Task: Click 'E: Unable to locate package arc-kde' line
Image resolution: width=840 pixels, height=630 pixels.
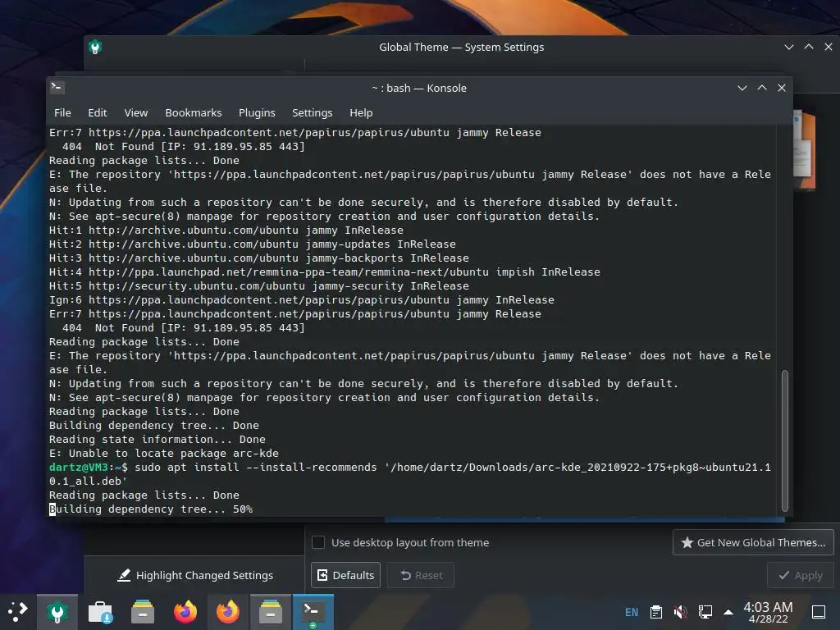Action: coord(164,453)
